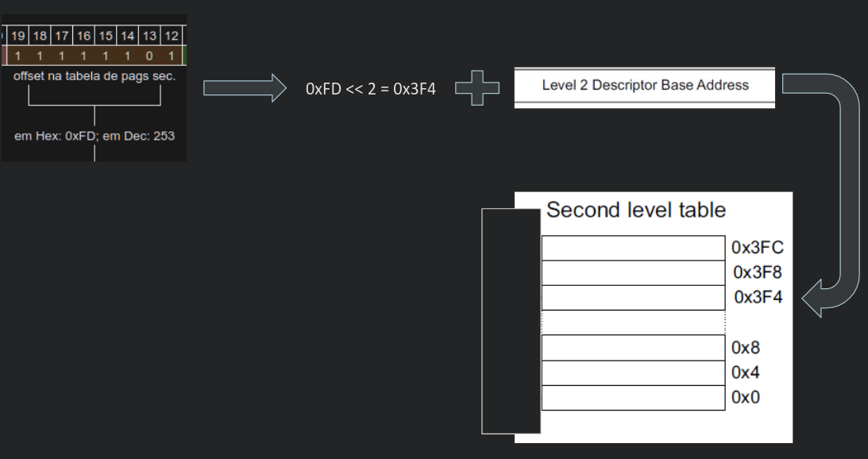Click the dotted-outline row in the table
This screenshot has width=868, height=459.
[x=633, y=322]
